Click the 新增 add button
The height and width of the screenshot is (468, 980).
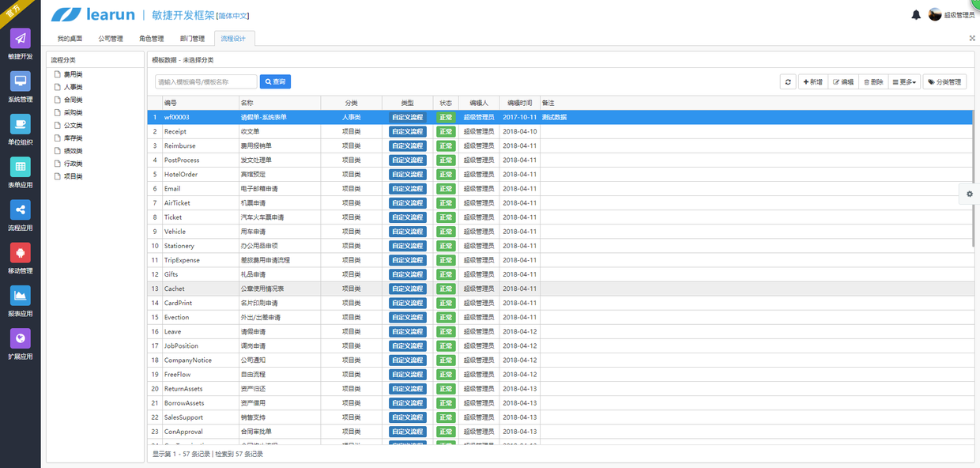812,81
